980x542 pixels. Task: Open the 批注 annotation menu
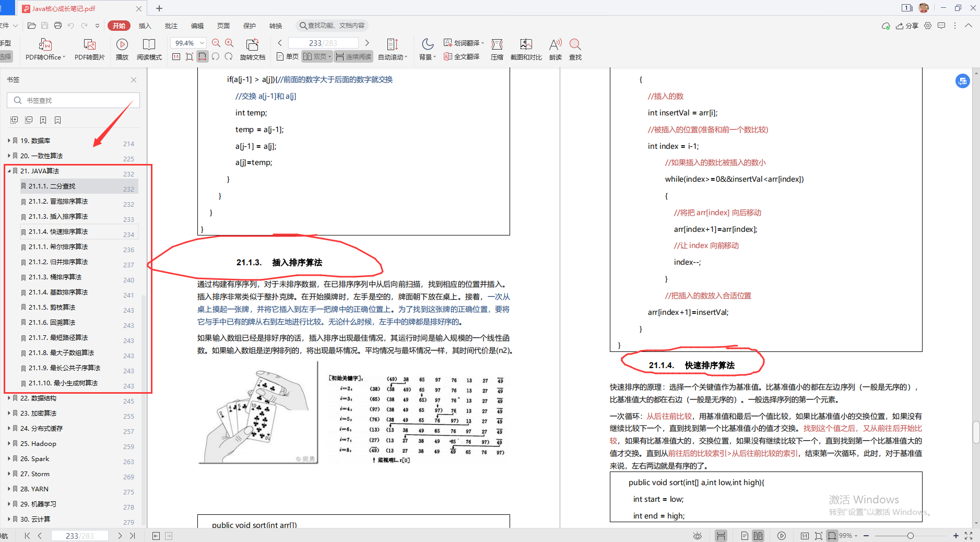tap(171, 26)
